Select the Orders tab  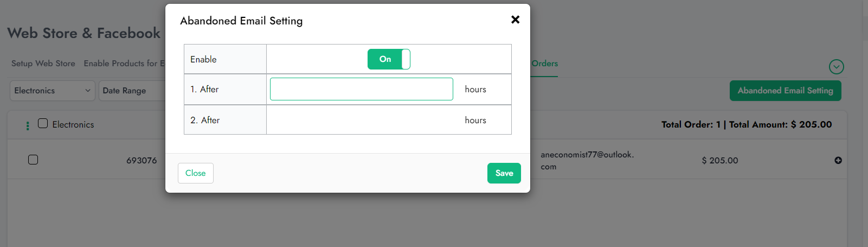(544, 64)
